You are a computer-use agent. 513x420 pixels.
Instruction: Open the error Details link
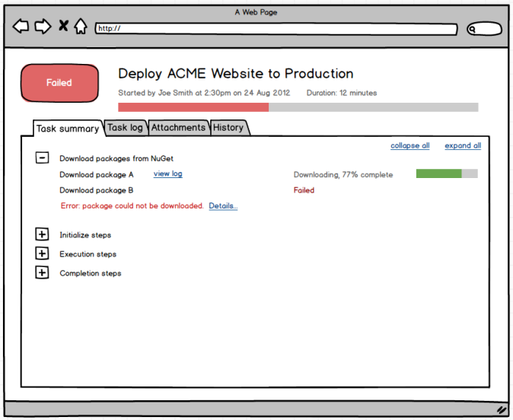tap(223, 205)
